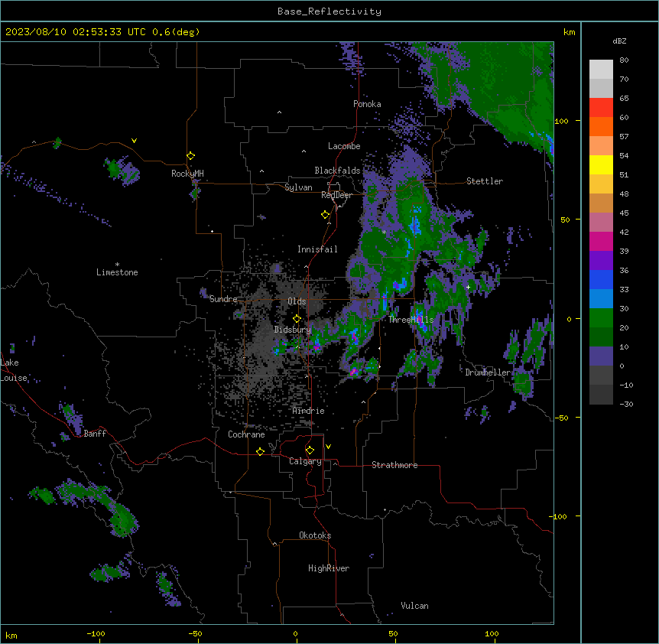Click the yellow diamond marker between Olds and Didsbury
659x644 pixels.
tap(297, 319)
